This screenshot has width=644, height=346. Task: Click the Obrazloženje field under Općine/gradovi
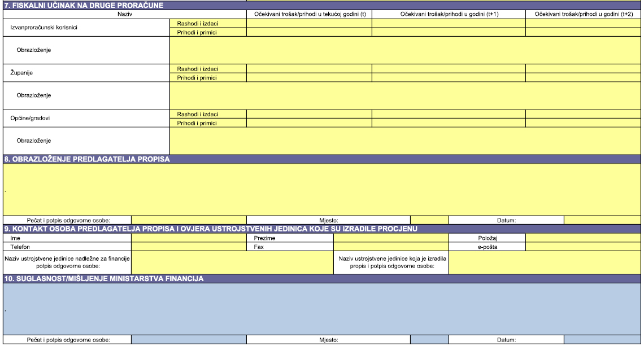(x=405, y=141)
